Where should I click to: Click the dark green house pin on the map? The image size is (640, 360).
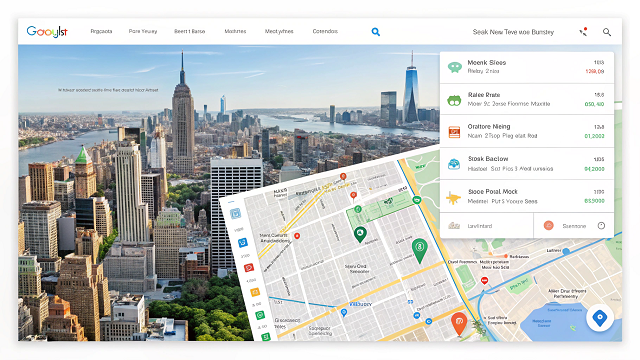click(360, 234)
